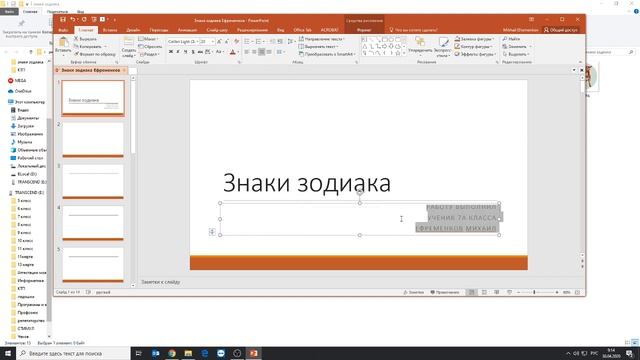Open Text Direction (Направление текста) dropdown

pos(322,39)
